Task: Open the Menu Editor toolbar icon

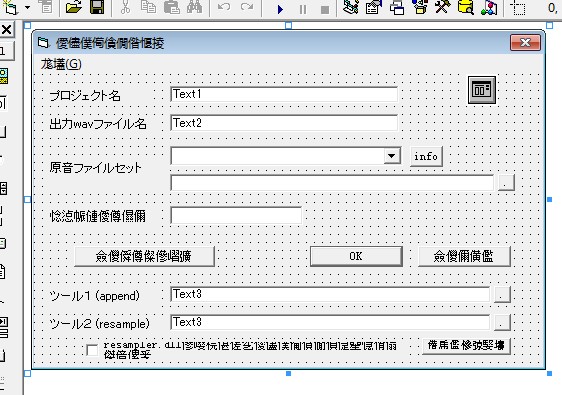Action: (x=46, y=7)
